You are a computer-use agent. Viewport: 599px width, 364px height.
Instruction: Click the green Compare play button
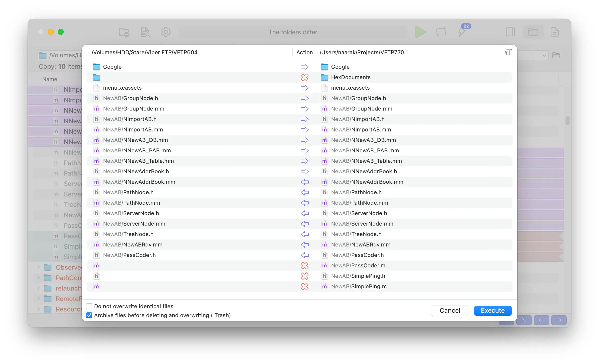pyautogui.click(x=420, y=32)
